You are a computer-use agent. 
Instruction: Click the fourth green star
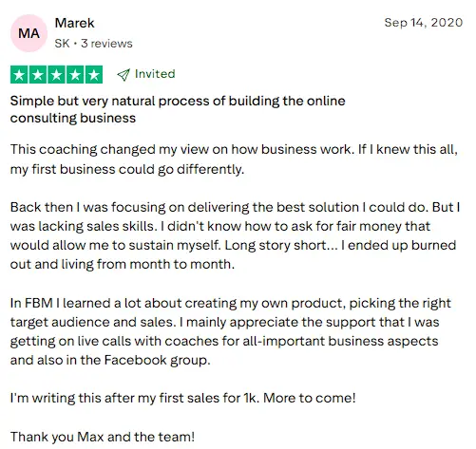[x=75, y=75]
